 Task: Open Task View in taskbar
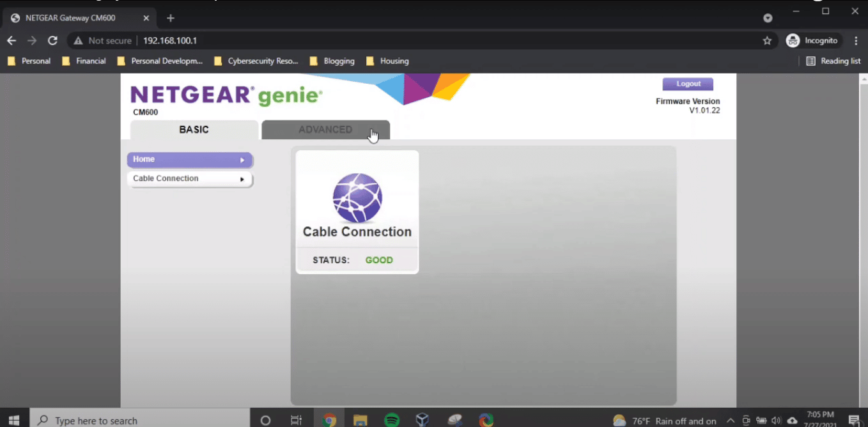296,420
